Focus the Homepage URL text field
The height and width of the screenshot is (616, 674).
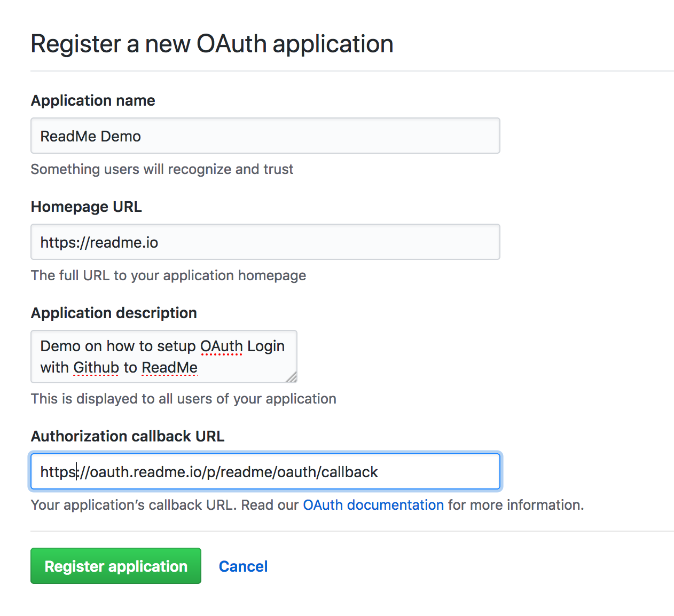(x=265, y=242)
